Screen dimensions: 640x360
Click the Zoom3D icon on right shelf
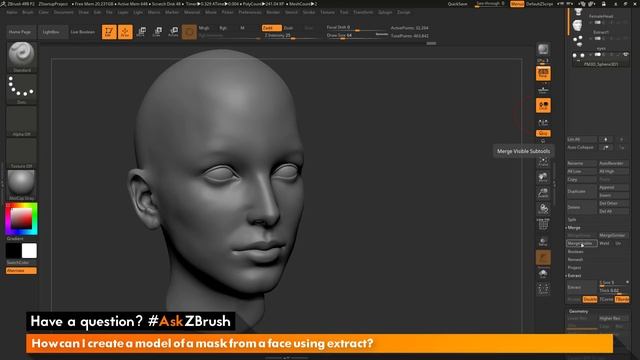(x=543, y=193)
